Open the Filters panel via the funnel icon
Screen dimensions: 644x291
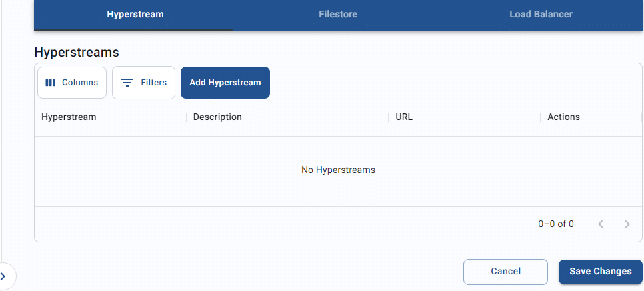pos(144,83)
